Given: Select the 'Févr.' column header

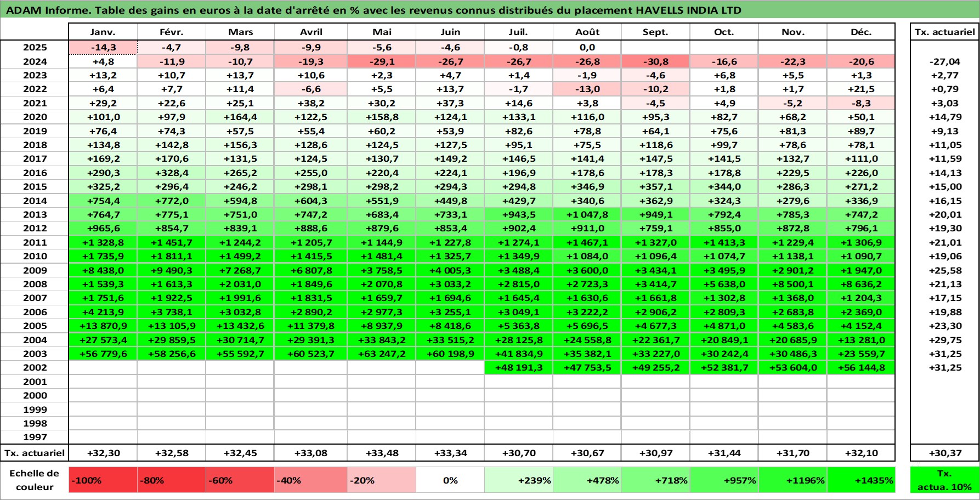Looking at the screenshot, I should click(x=171, y=32).
